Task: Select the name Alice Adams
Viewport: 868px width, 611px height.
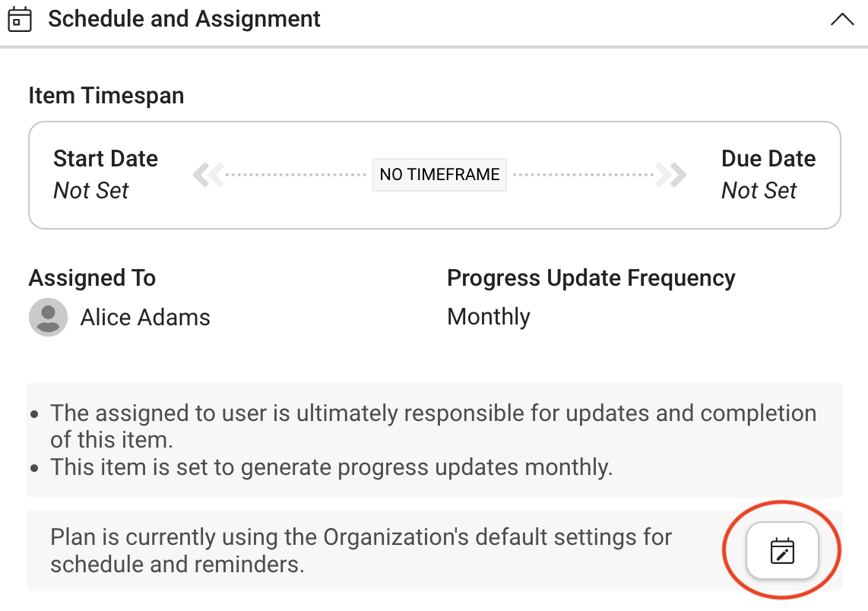Action: coord(144,317)
